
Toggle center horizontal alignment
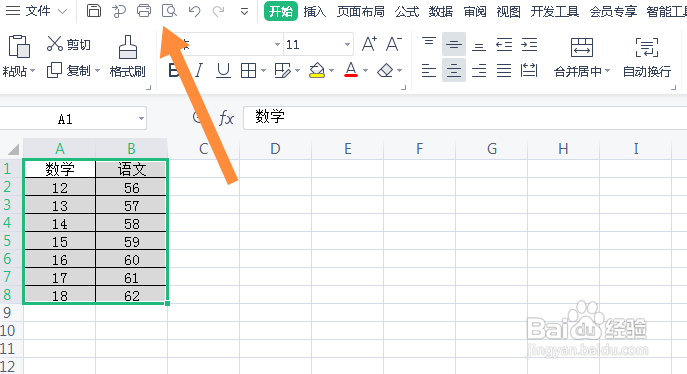454,70
